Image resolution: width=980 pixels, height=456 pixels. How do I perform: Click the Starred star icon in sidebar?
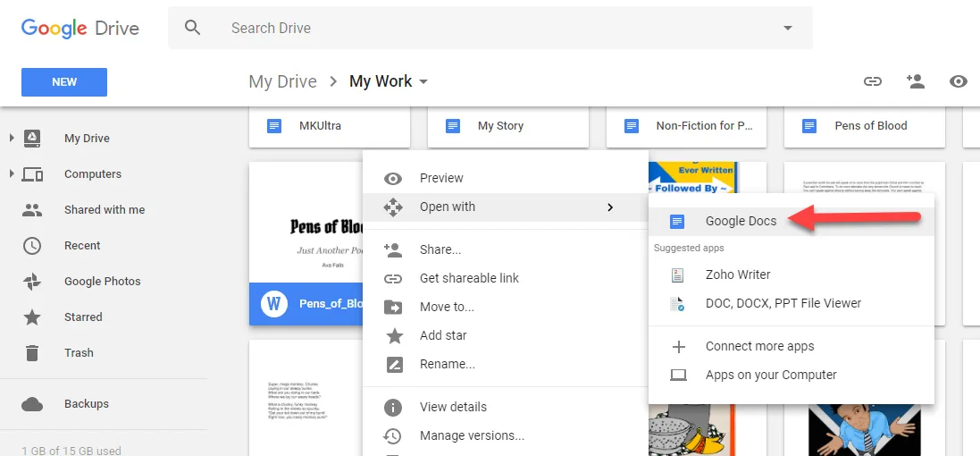pyautogui.click(x=32, y=317)
